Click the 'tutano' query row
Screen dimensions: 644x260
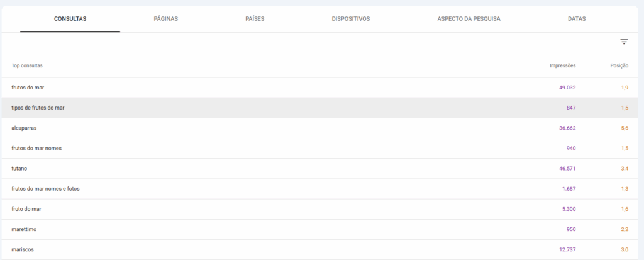21,169
